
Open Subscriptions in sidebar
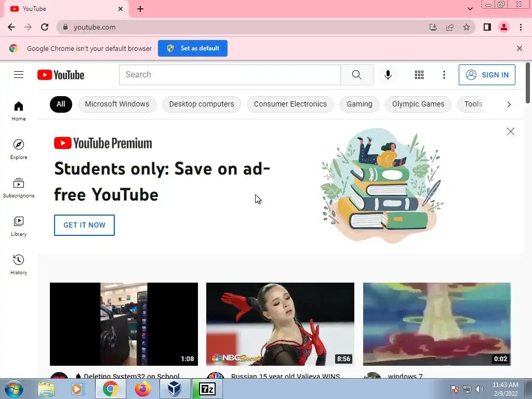(19, 188)
